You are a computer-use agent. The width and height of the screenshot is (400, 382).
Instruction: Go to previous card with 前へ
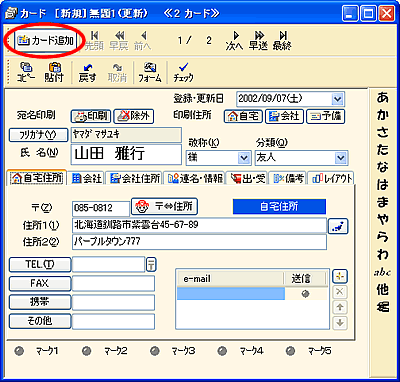(x=143, y=41)
